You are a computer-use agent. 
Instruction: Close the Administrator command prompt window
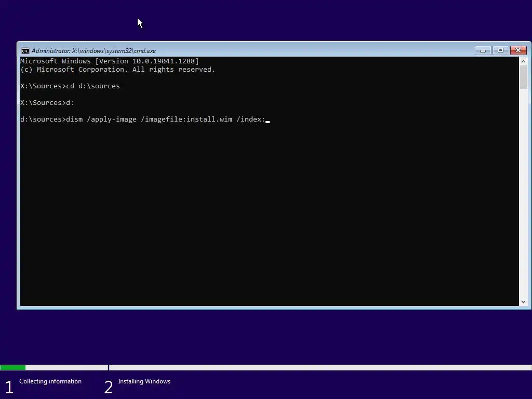tap(518, 50)
